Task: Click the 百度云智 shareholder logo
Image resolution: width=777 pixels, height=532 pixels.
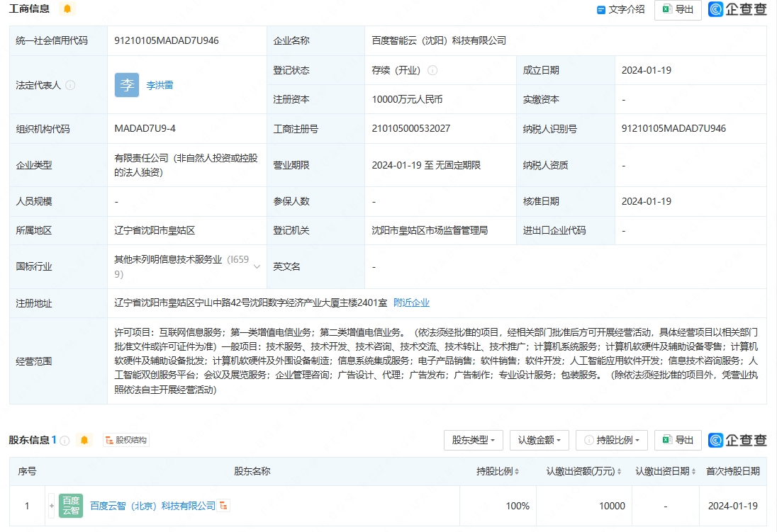Action: click(71, 506)
